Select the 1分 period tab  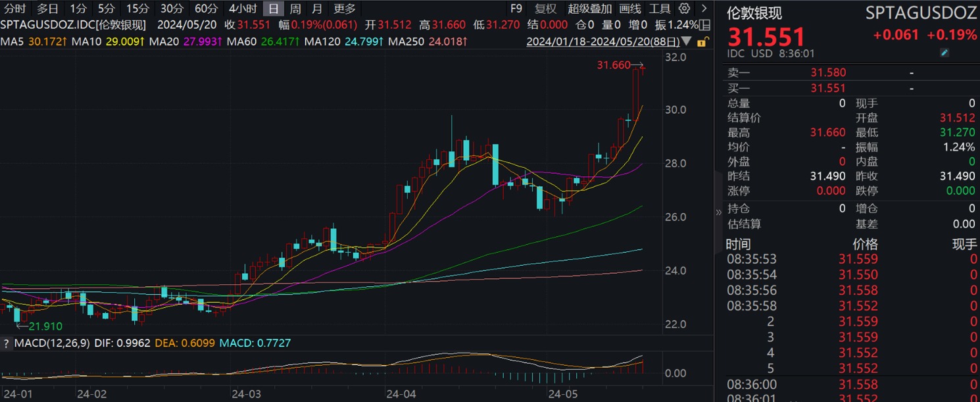point(78,9)
